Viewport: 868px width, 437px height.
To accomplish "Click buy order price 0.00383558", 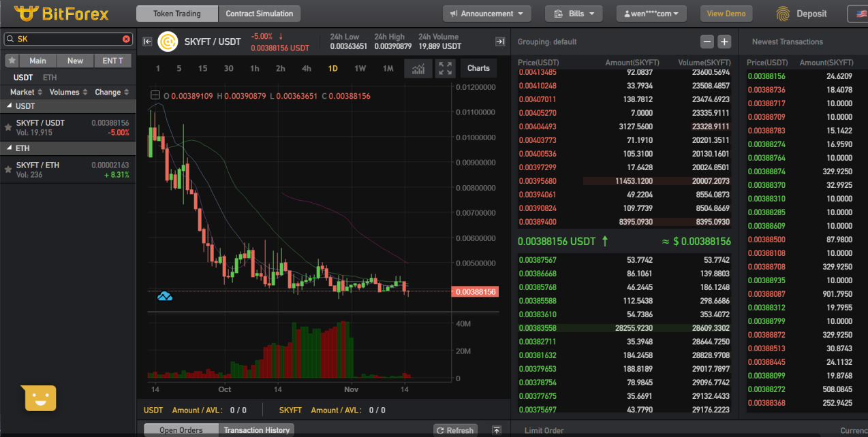I will (x=538, y=328).
